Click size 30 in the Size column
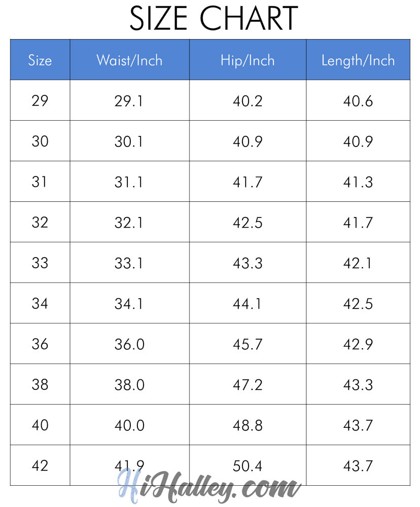 40,141
